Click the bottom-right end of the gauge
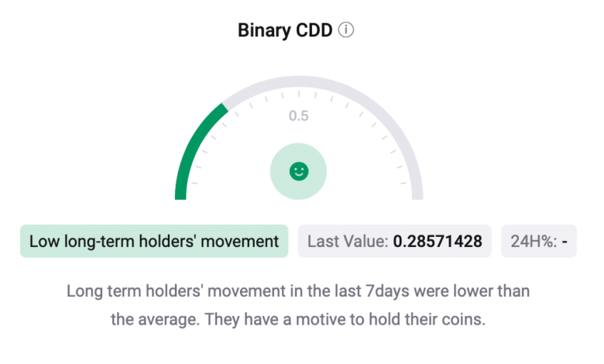Image resolution: width=604 pixels, height=364 pixels. click(x=417, y=195)
